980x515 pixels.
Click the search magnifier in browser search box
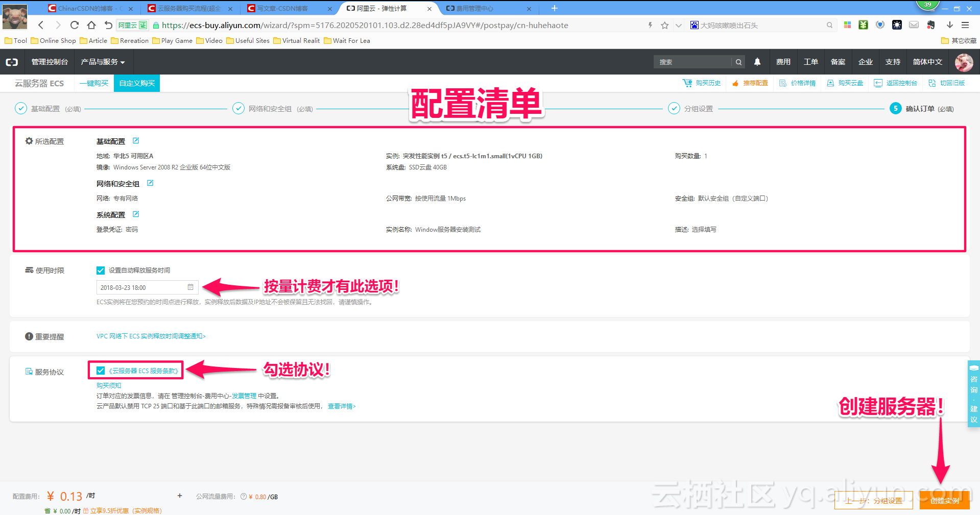point(829,25)
